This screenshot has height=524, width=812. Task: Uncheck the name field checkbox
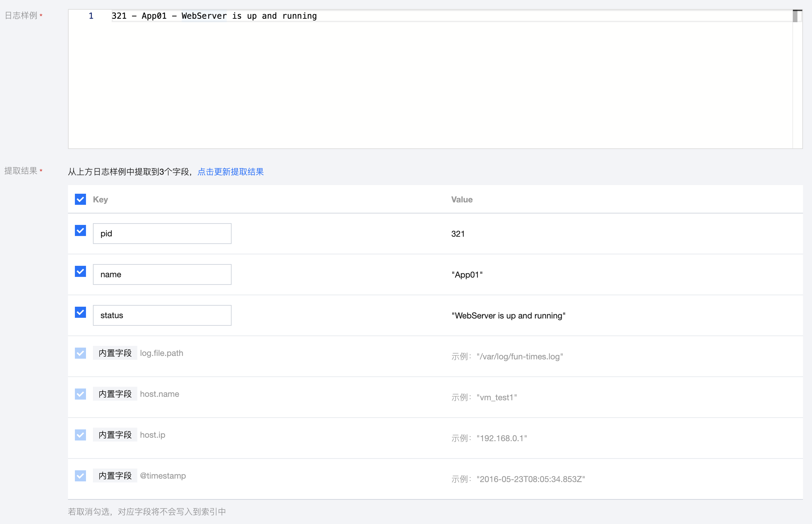coord(80,271)
